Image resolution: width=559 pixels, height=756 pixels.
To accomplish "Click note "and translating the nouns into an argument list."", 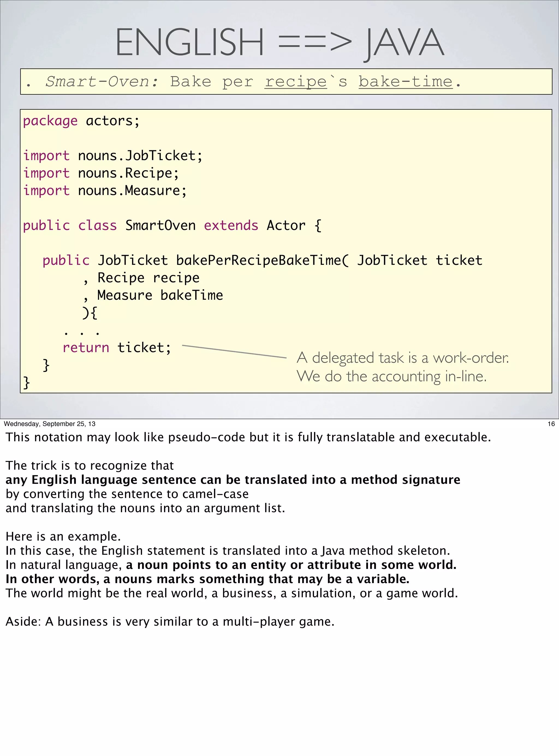I will click(145, 509).
